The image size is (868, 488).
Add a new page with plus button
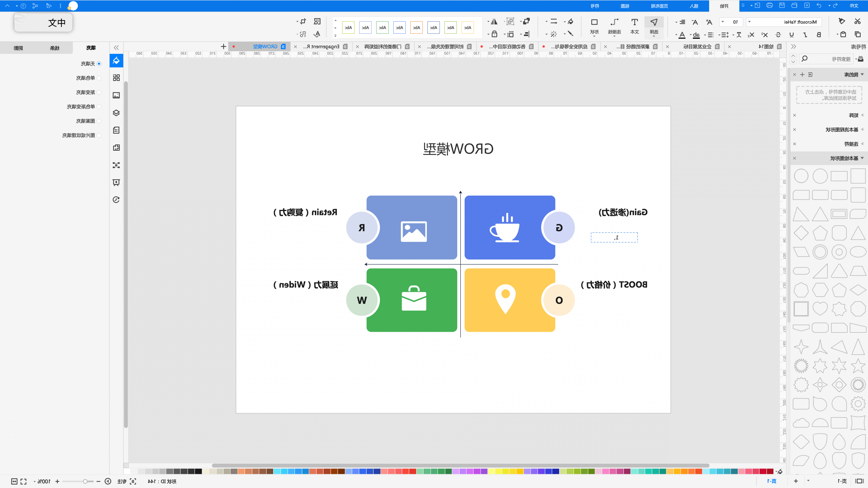tap(796, 481)
